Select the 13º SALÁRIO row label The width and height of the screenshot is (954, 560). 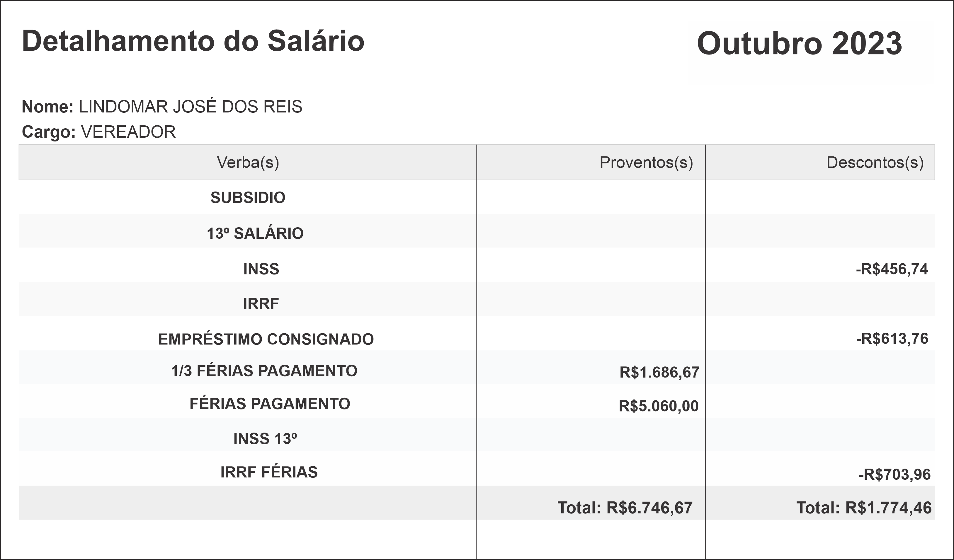(x=255, y=233)
